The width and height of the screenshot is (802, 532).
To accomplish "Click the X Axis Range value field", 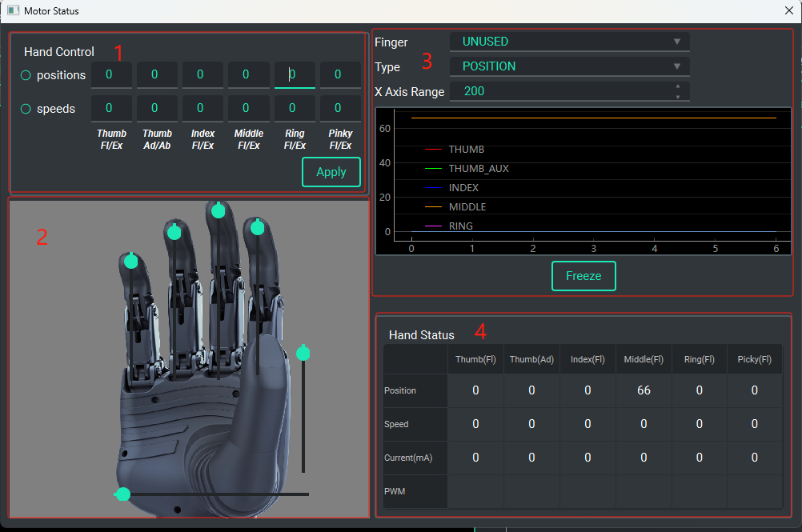I will 560,91.
